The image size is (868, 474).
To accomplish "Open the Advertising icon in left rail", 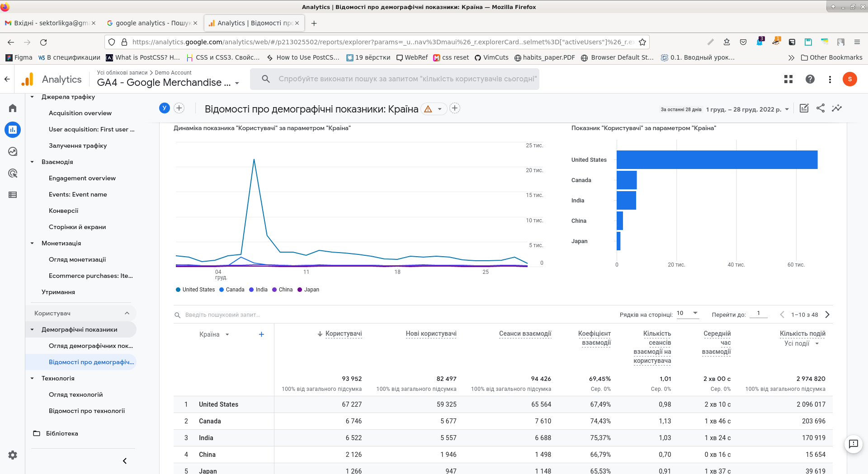I will click(x=13, y=173).
